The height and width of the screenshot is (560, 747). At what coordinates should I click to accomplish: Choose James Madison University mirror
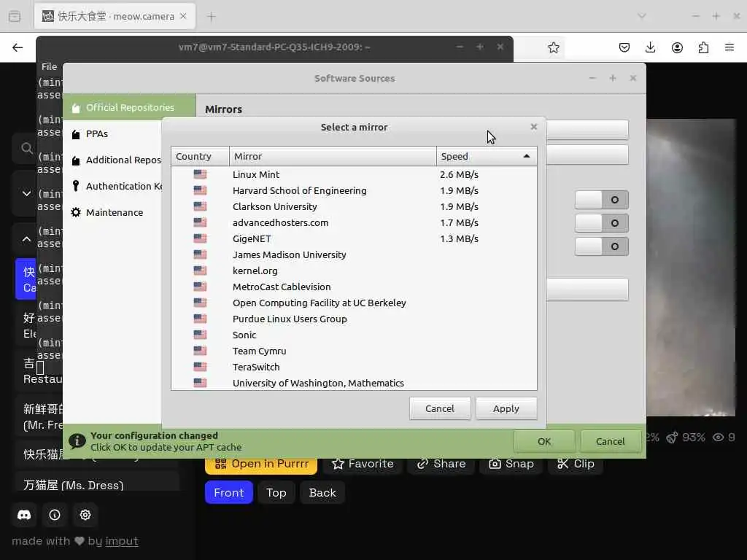coord(354,254)
